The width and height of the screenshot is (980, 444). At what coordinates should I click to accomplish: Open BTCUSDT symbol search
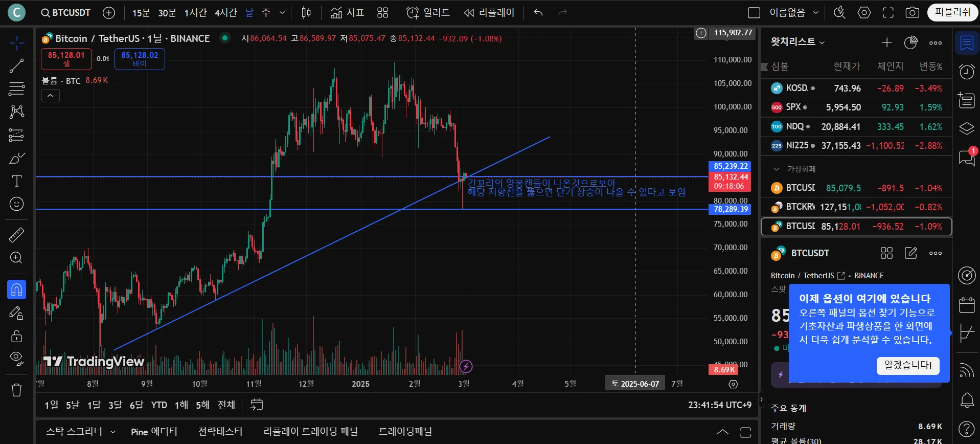click(x=66, y=13)
